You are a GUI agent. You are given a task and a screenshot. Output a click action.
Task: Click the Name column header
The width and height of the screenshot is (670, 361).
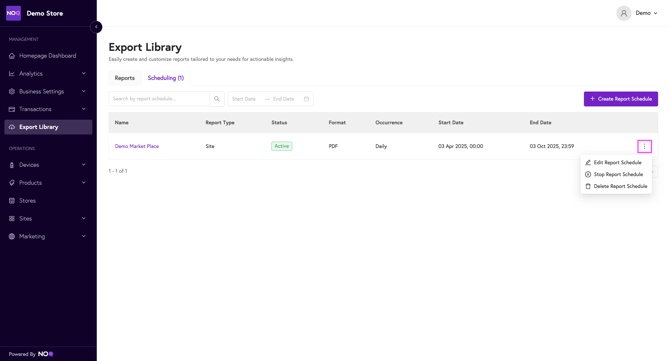pyautogui.click(x=122, y=123)
